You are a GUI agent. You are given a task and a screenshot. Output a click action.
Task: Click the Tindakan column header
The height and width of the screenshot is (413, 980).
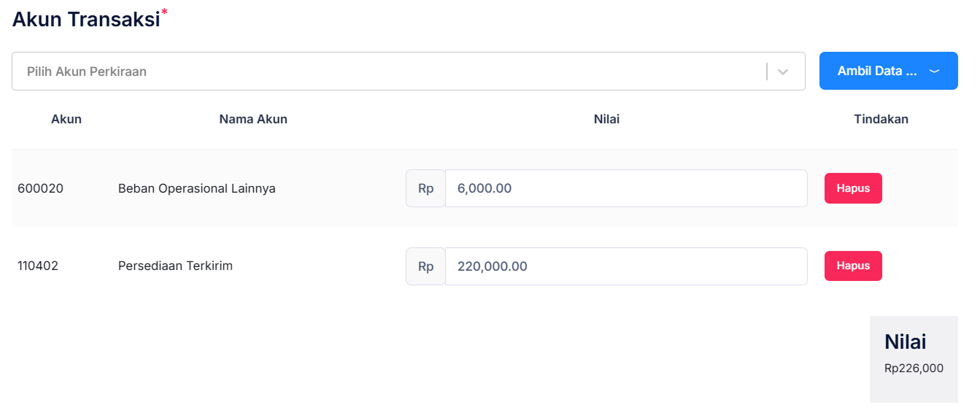881,119
